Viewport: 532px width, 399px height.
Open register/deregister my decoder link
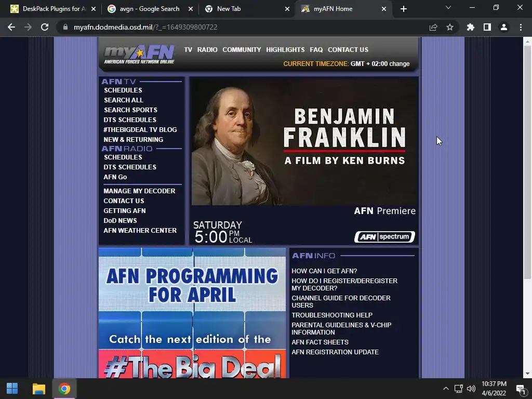pos(344,284)
